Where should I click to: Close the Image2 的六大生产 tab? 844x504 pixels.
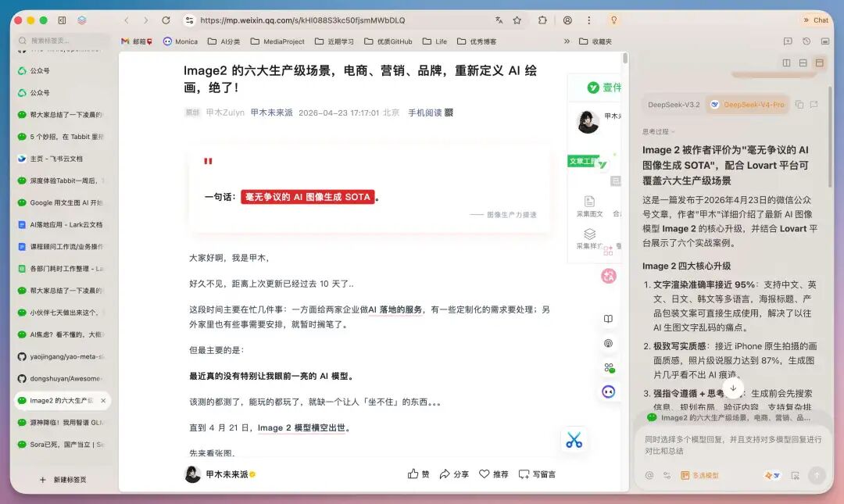click(103, 401)
